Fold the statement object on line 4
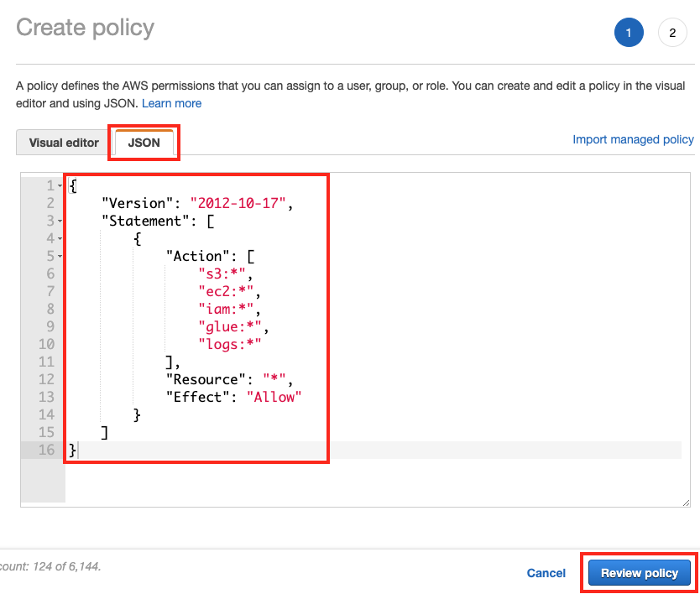 tap(60, 238)
